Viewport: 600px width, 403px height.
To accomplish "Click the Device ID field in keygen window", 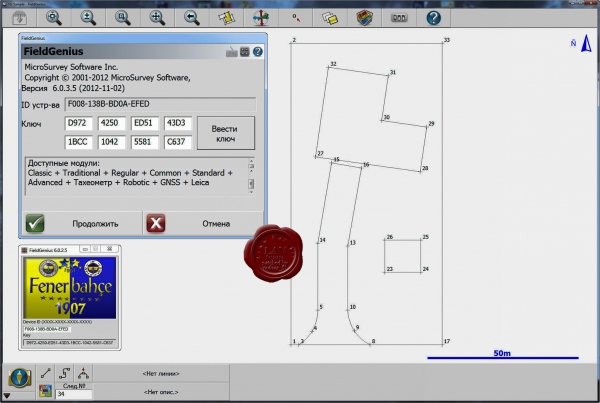I will click(x=47, y=329).
